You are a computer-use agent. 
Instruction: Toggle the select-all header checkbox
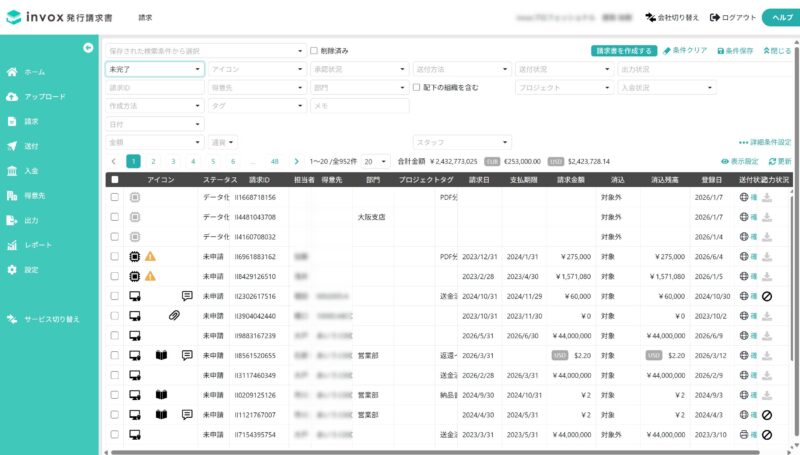(x=115, y=180)
